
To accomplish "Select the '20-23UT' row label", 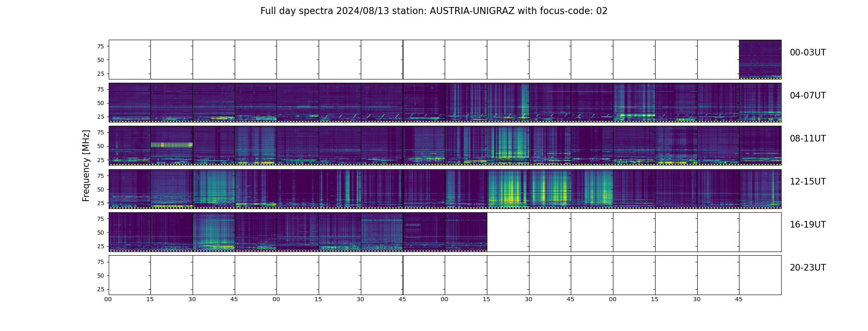I will [x=808, y=268].
